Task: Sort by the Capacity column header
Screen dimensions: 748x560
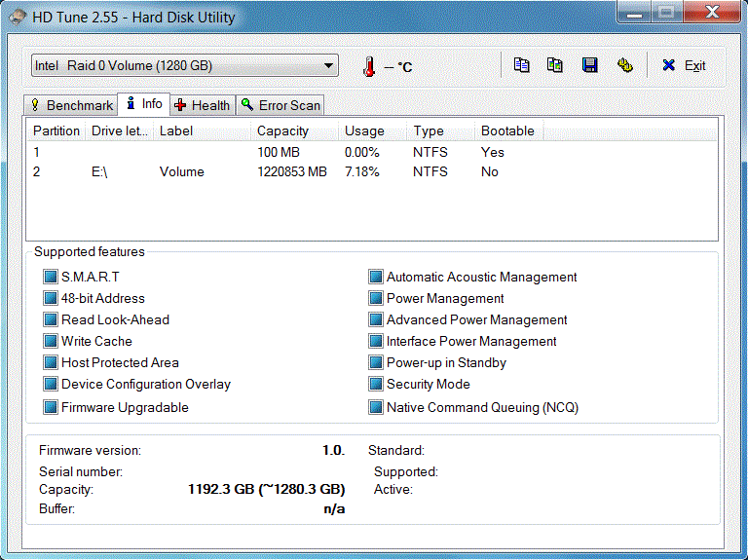Action: (295, 131)
